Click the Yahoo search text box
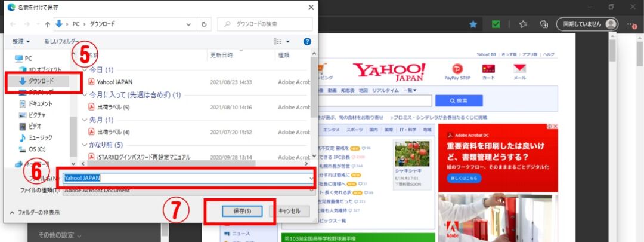This screenshot has width=644, height=242. 376,100
